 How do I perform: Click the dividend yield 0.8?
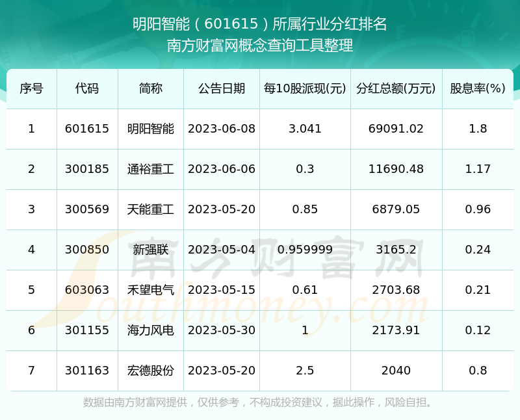click(x=478, y=371)
